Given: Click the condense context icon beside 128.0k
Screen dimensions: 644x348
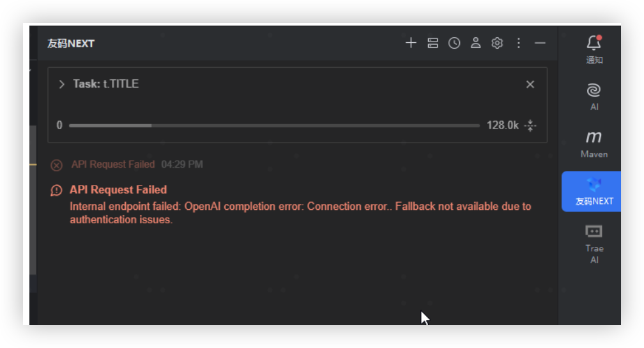Looking at the screenshot, I should click(x=530, y=125).
